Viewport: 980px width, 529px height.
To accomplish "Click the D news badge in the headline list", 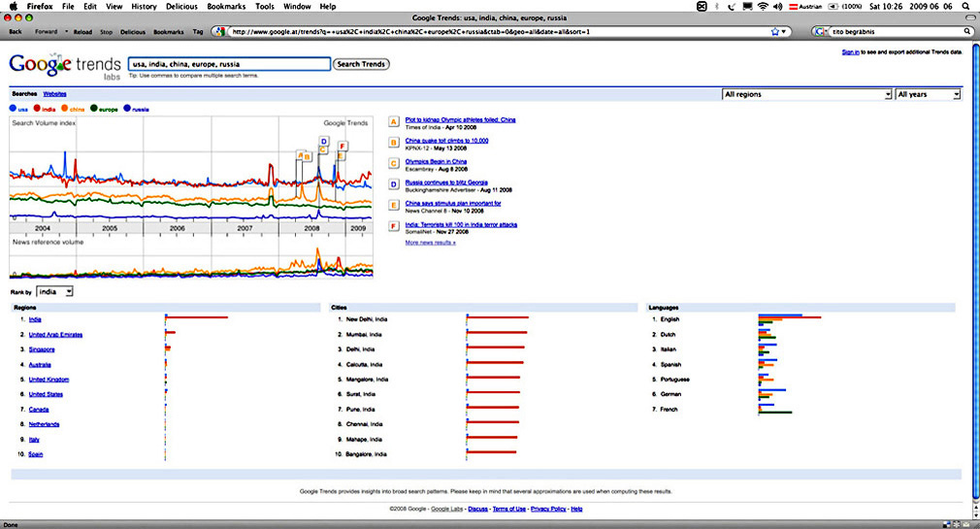I will click(x=394, y=184).
